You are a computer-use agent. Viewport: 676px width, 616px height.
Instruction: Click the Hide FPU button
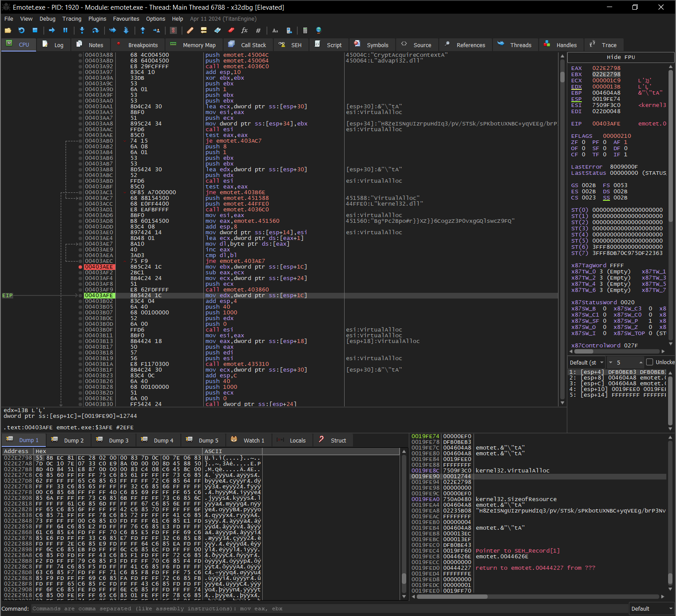[x=621, y=57]
